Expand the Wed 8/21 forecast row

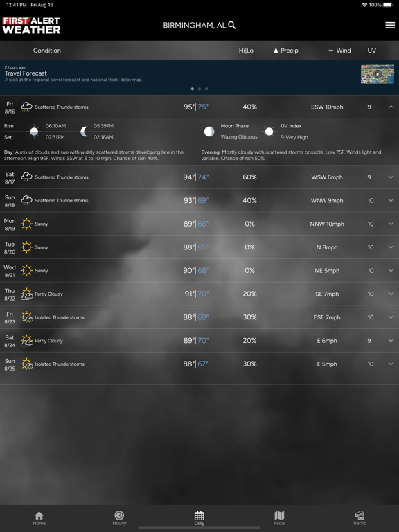(x=391, y=271)
